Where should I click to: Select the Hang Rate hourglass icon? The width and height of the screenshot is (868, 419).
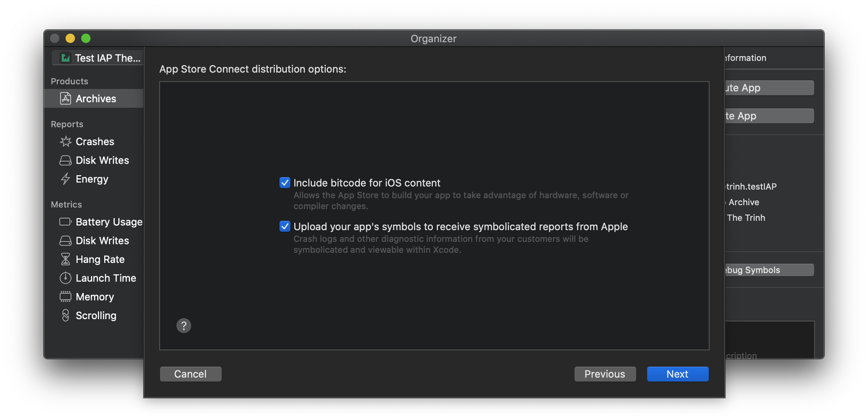tap(66, 259)
